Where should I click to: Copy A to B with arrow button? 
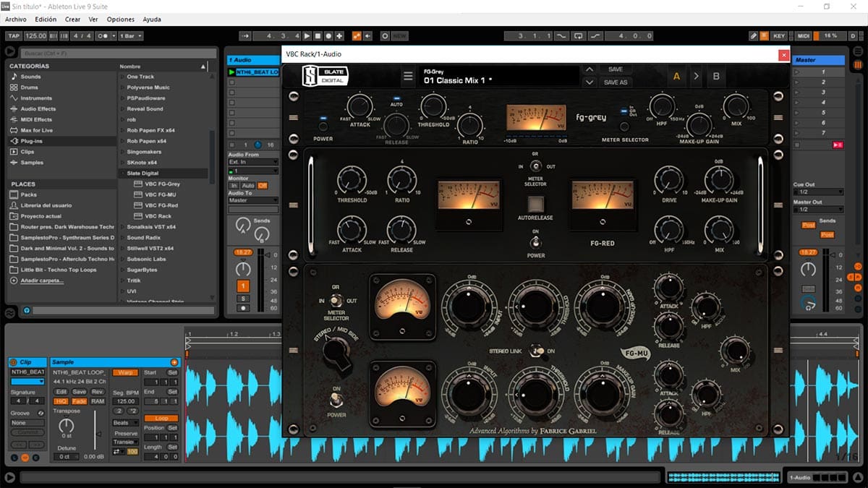point(697,76)
